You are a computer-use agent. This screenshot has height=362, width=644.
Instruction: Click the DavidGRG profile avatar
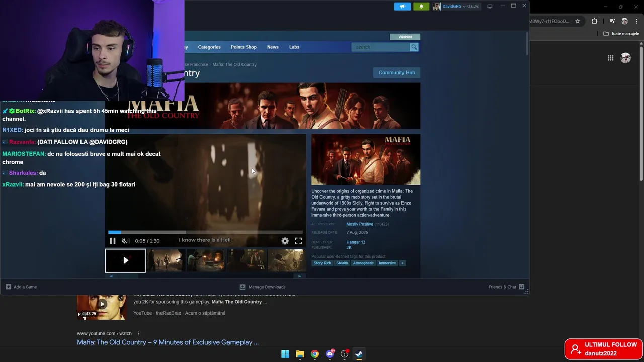point(437,6)
